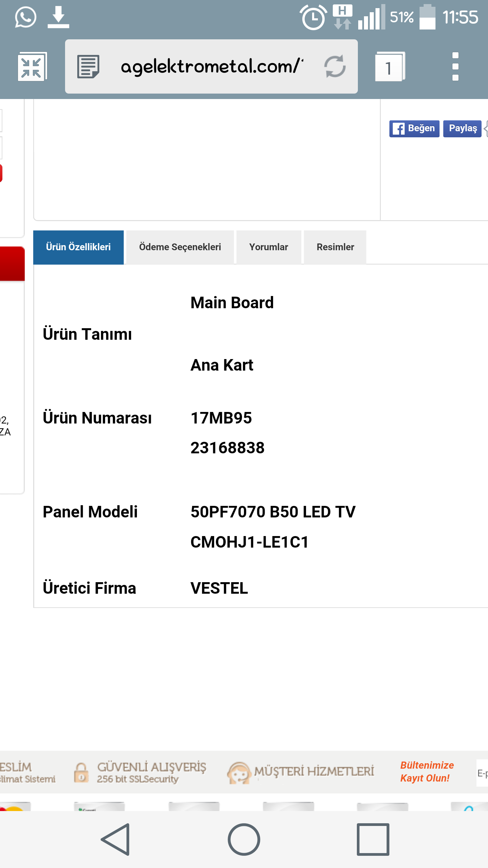The height and width of the screenshot is (868, 488).
Task: Tap the 11:55 clock in status bar
Action: (x=460, y=17)
